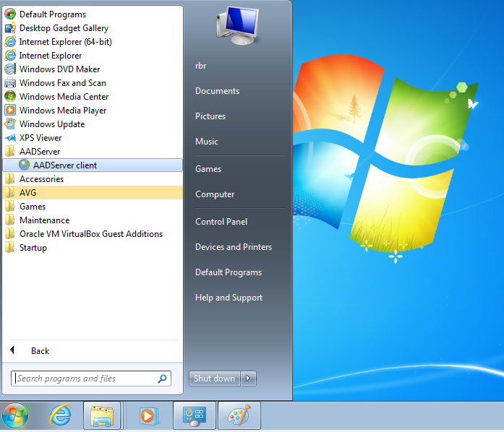Open XPS Viewer

click(x=40, y=138)
